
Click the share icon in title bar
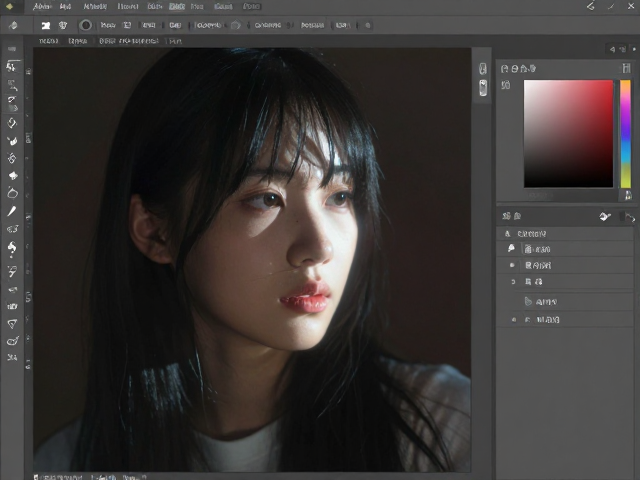(x=591, y=6)
